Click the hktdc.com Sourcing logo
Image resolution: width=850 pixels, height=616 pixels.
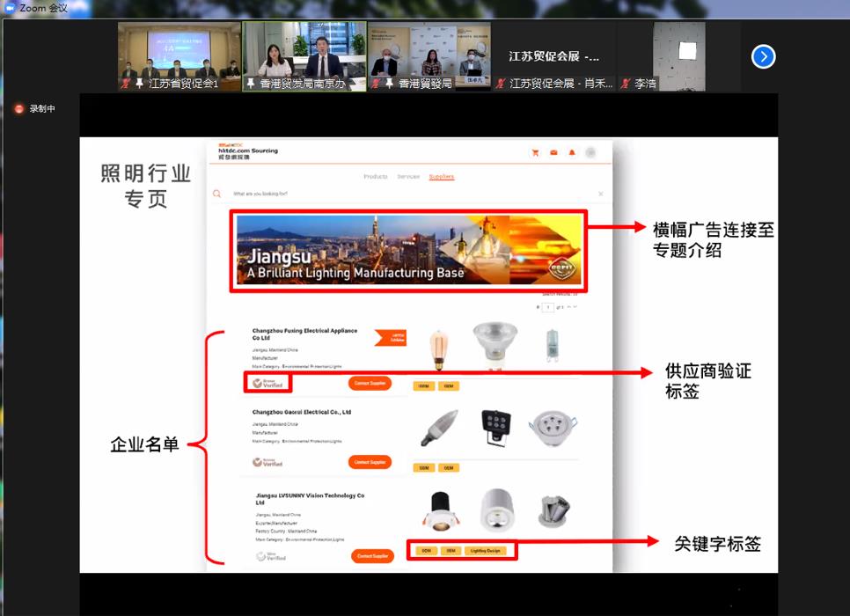point(248,151)
